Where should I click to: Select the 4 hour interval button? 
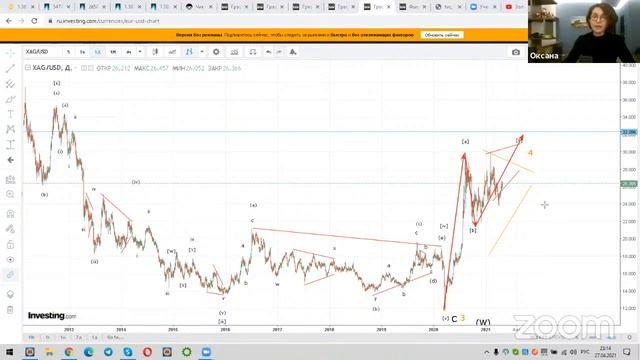pyautogui.click(x=129, y=52)
